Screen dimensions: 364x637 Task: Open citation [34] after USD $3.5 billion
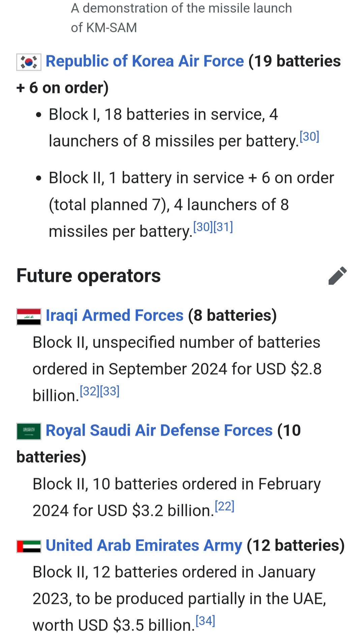205,621
